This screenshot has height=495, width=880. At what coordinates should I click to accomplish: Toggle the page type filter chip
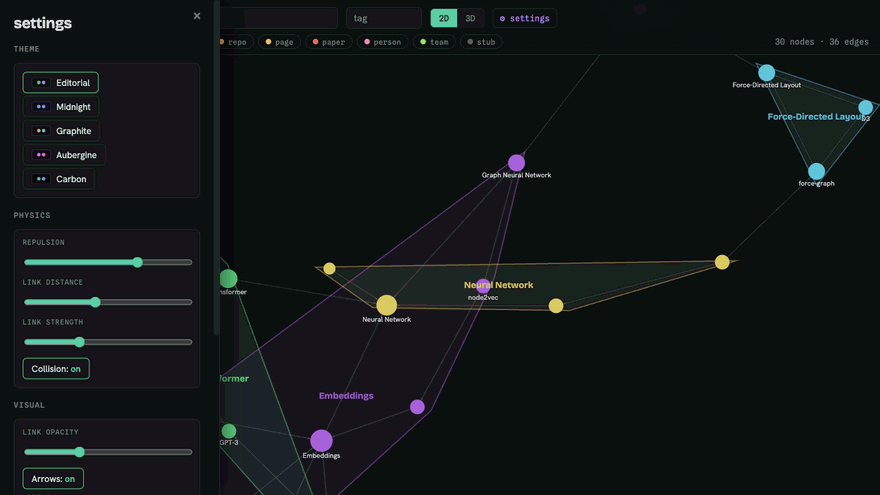tap(279, 42)
